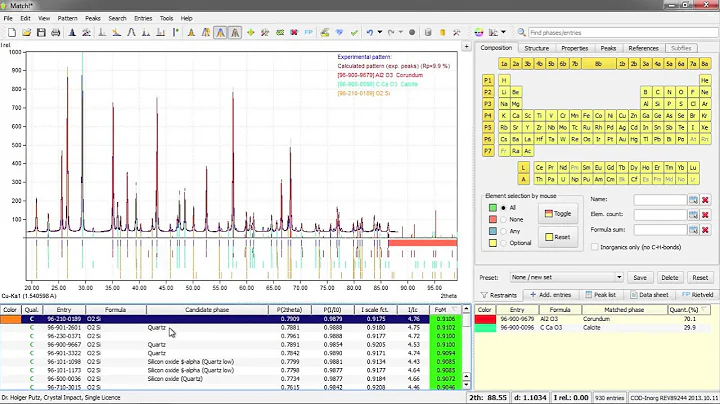Click the red X clear button beside Elem. count

[x=705, y=214]
